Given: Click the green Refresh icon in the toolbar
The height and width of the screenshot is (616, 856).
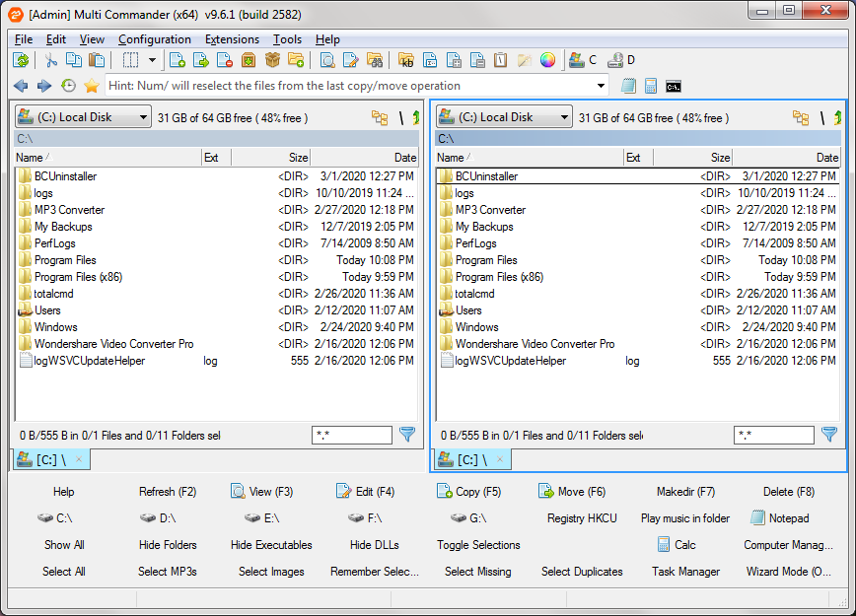Looking at the screenshot, I should pos(22,60).
